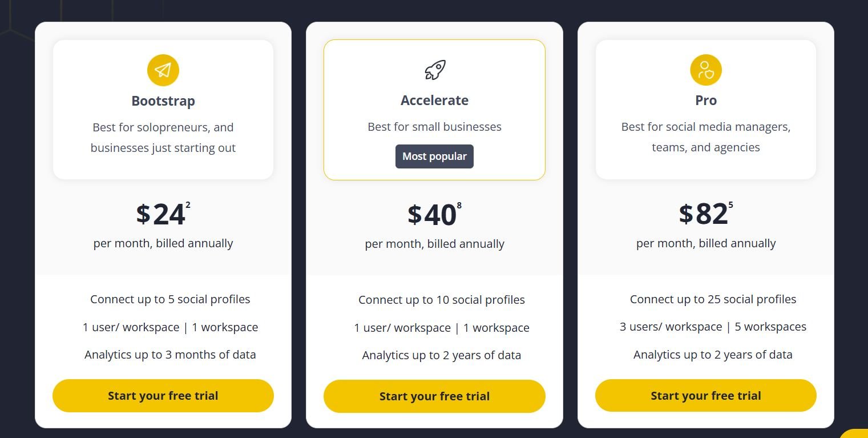Click Connect up to 25 social profiles
Screen dimensions: 868x438
click(x=713, y=299)
